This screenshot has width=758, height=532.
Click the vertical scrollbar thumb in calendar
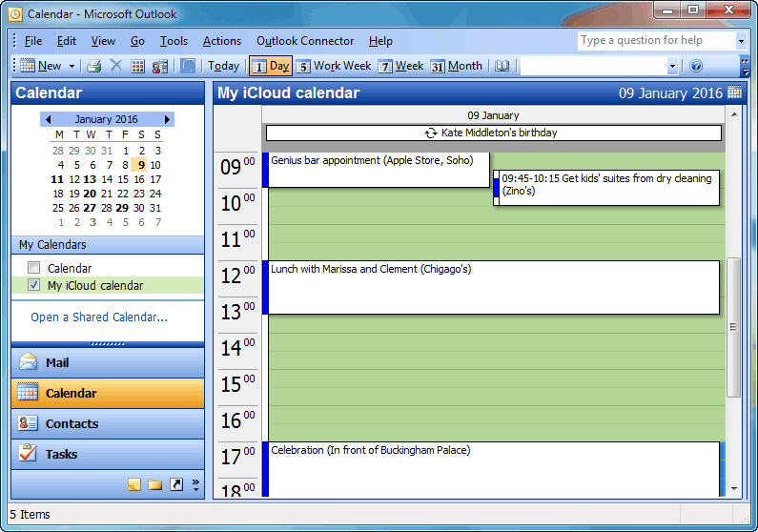734,327
